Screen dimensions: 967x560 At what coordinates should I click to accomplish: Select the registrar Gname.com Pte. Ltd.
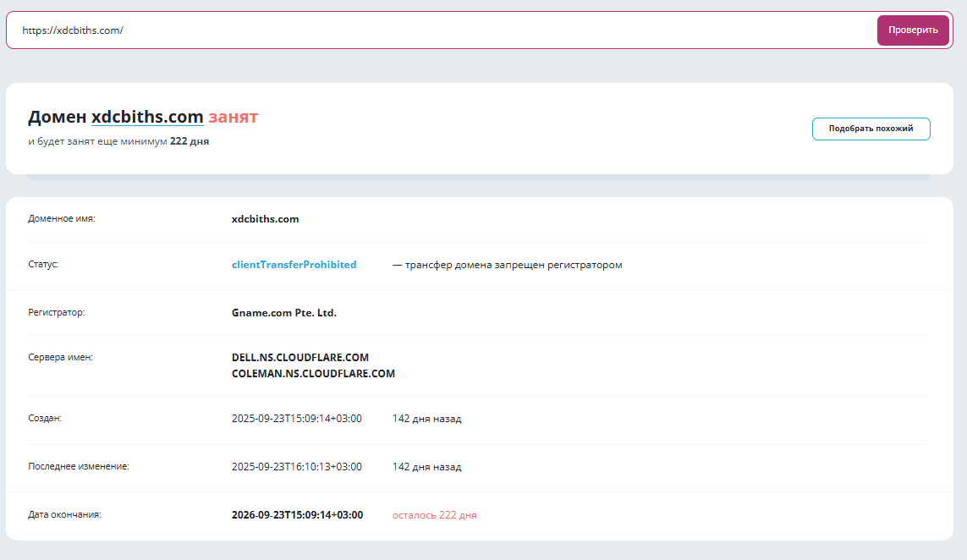tap(284, 312)
